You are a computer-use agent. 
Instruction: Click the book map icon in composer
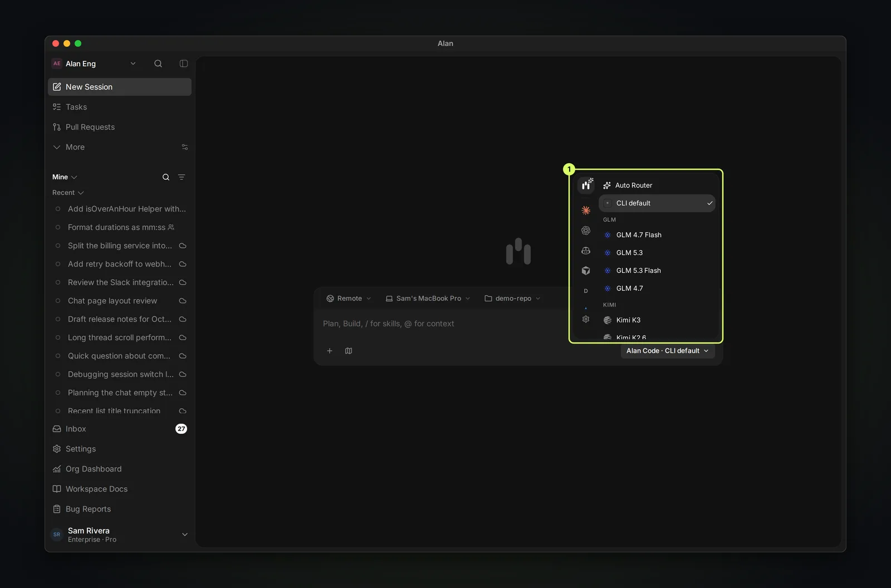click(349, 351)
